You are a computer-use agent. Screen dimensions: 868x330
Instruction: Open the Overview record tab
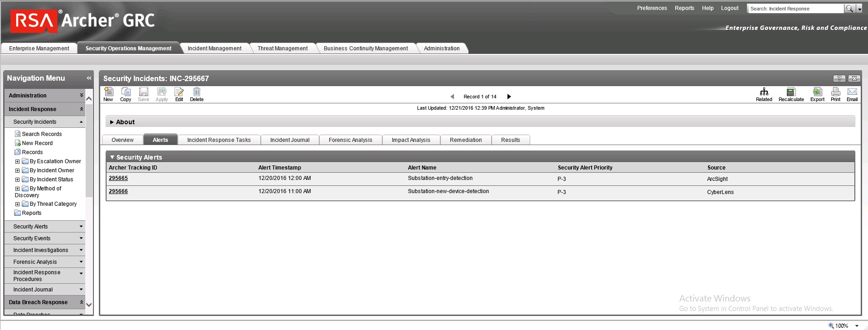(122, 140)
